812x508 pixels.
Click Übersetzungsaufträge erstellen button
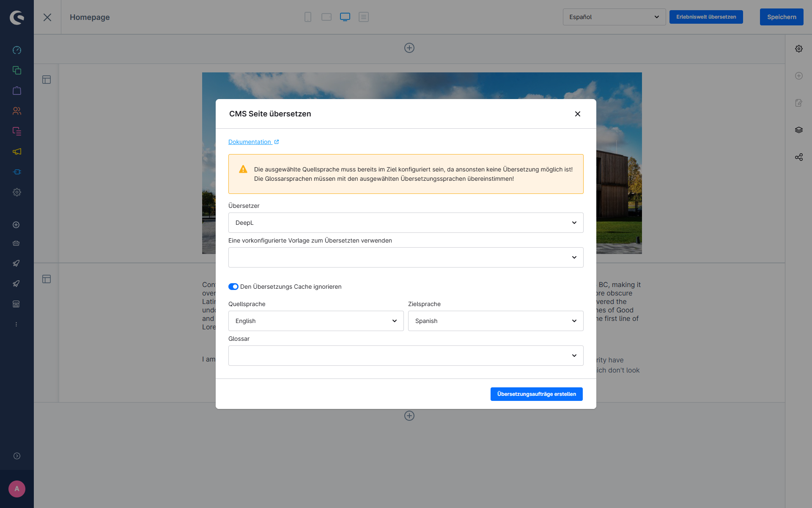coord(536,394)
